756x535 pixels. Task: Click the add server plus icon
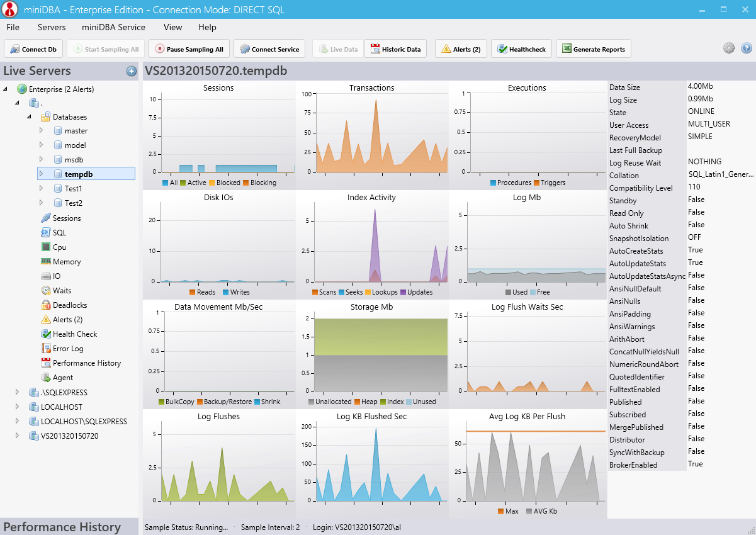[132, 71]
